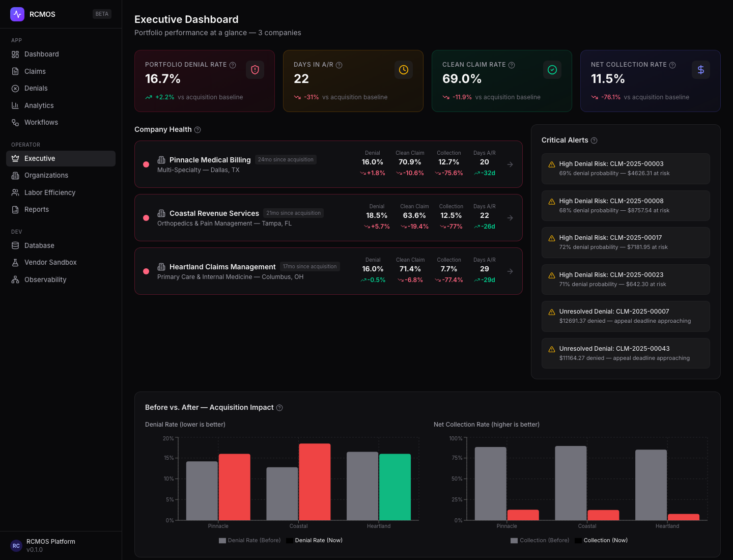Viewport: 733px width, 560px height.
Task: Click Heartland's green denial rate bar
Action: tap(395, 487)
